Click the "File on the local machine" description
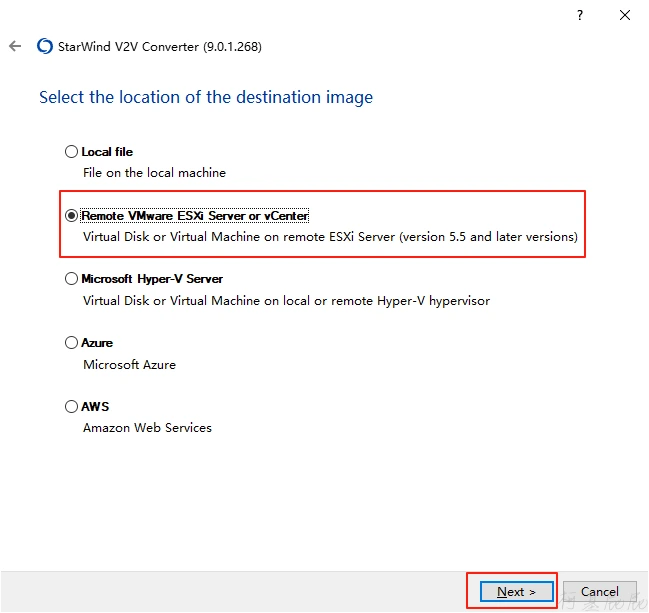Screen dimensions: 649x613 pos(154,173)
